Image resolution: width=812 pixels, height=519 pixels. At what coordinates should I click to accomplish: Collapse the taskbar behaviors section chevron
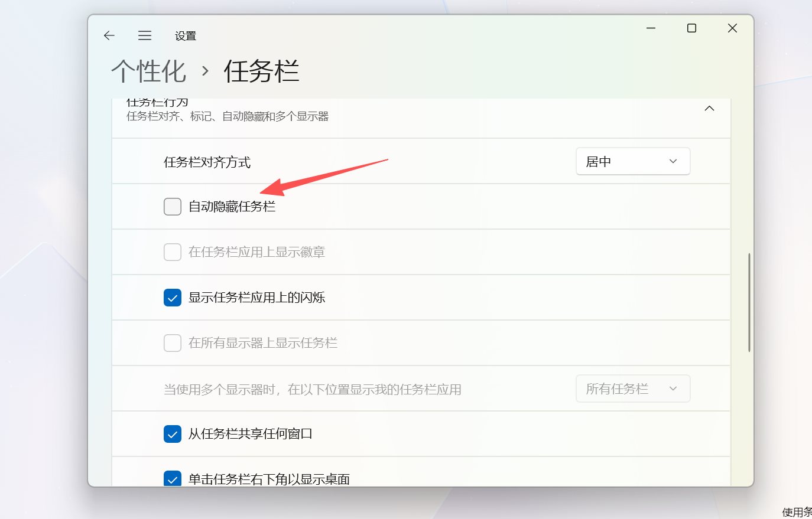tap(709, 109)
